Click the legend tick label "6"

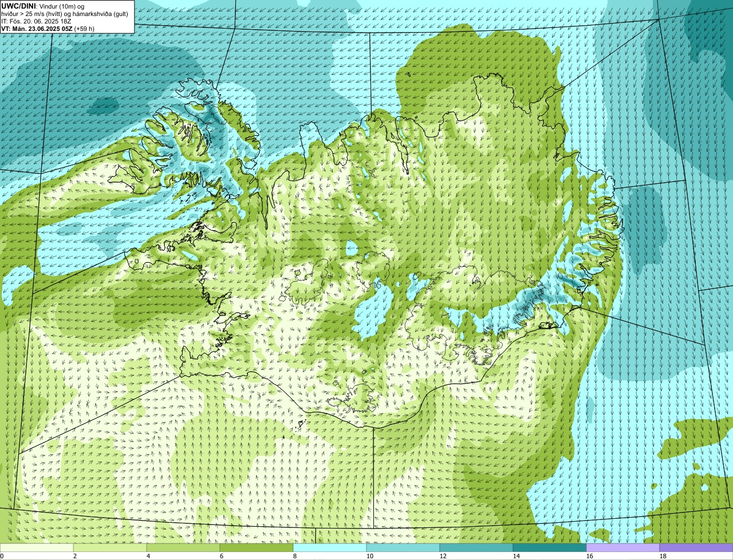coord(222,556)
